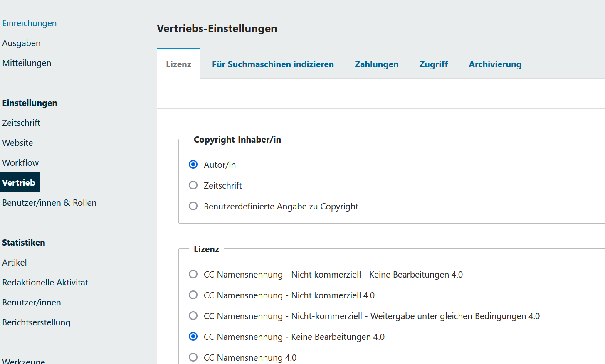Open Mitteilungen in the sidebar
The height and width of the screenshot is (364, 605).
coord(27,63)
